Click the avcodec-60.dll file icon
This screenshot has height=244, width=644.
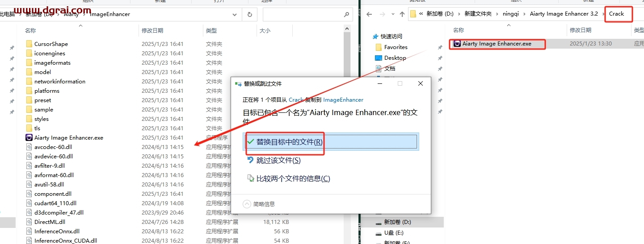point(29,147)
